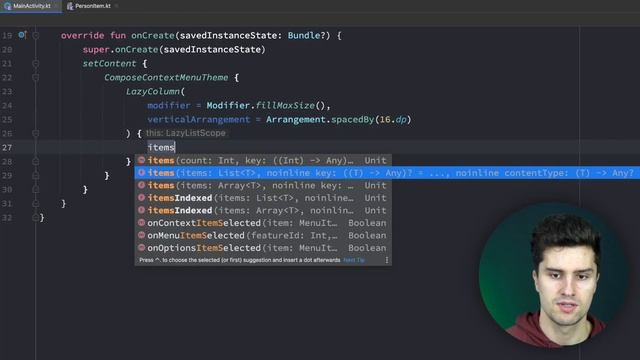640x360 pixels.
Task: Click 'ComposeContextMenuTheme' on line 22
Action: tap(166, 78)
